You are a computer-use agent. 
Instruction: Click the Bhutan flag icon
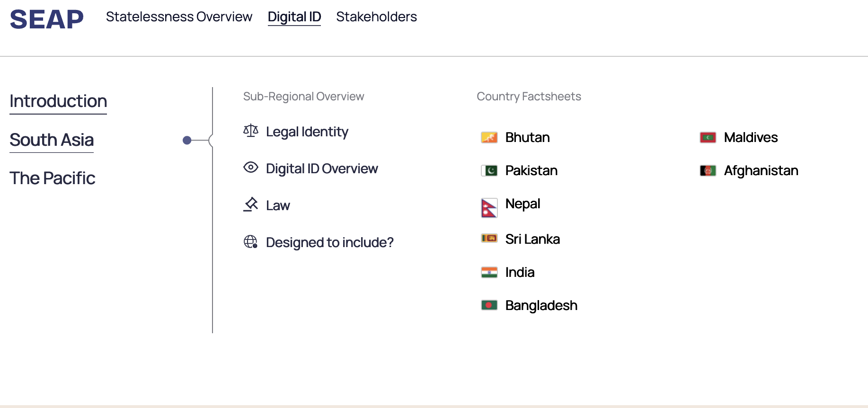click(489, 138)
